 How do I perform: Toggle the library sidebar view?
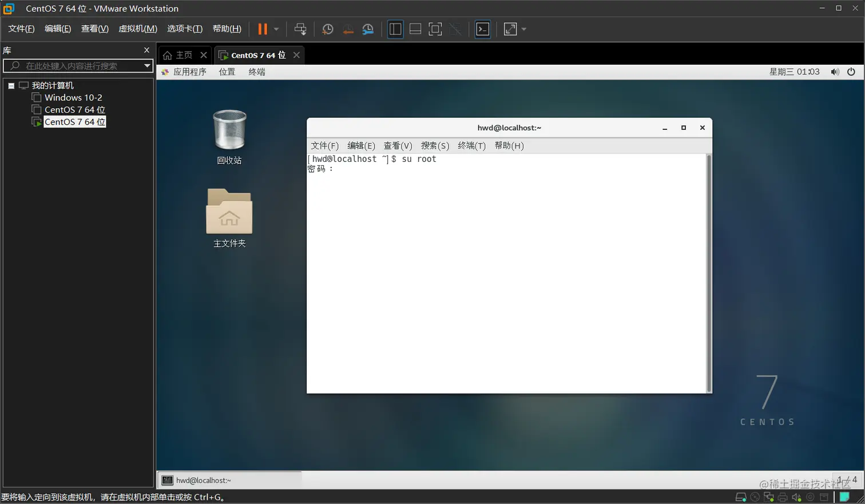pyautogui.click(x=395, y=29)
